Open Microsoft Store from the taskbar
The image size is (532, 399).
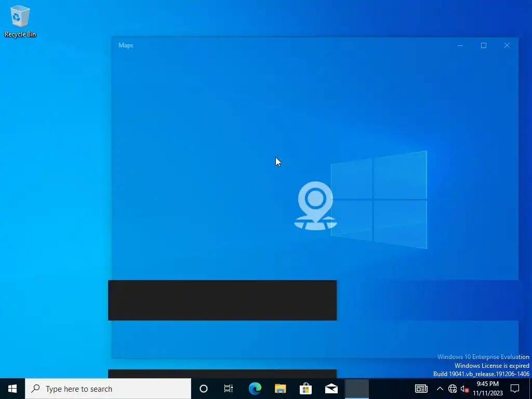(x=305, y=389)
